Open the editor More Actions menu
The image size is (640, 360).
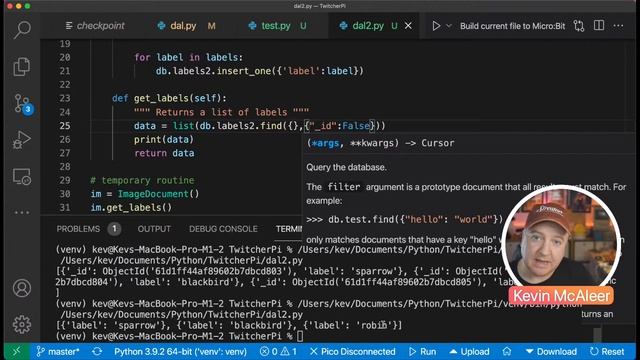(618, 26)
